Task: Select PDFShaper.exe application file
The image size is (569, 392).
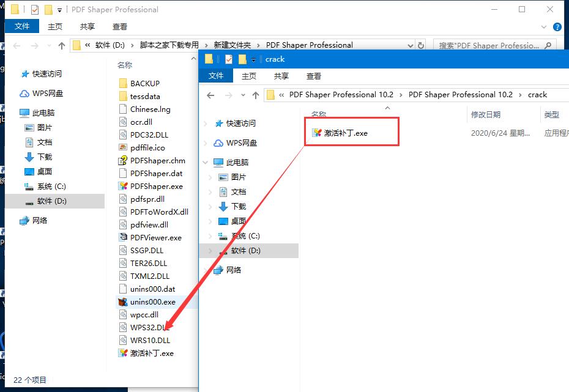Action: [151, 187]
